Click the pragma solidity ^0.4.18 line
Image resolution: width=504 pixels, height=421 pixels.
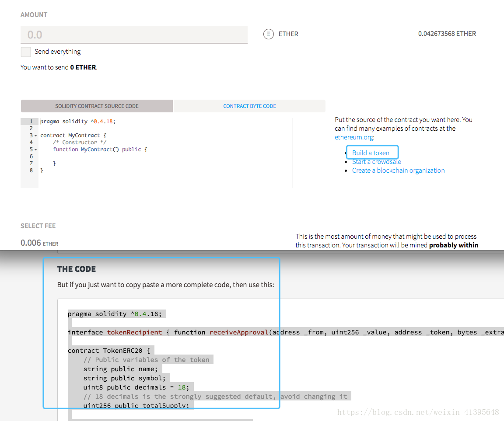pos(77,122)
